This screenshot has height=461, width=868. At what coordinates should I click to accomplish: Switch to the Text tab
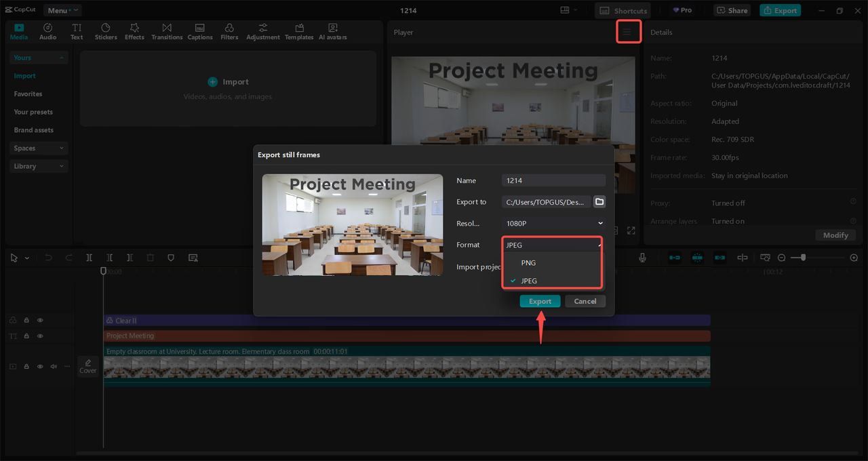77,31
